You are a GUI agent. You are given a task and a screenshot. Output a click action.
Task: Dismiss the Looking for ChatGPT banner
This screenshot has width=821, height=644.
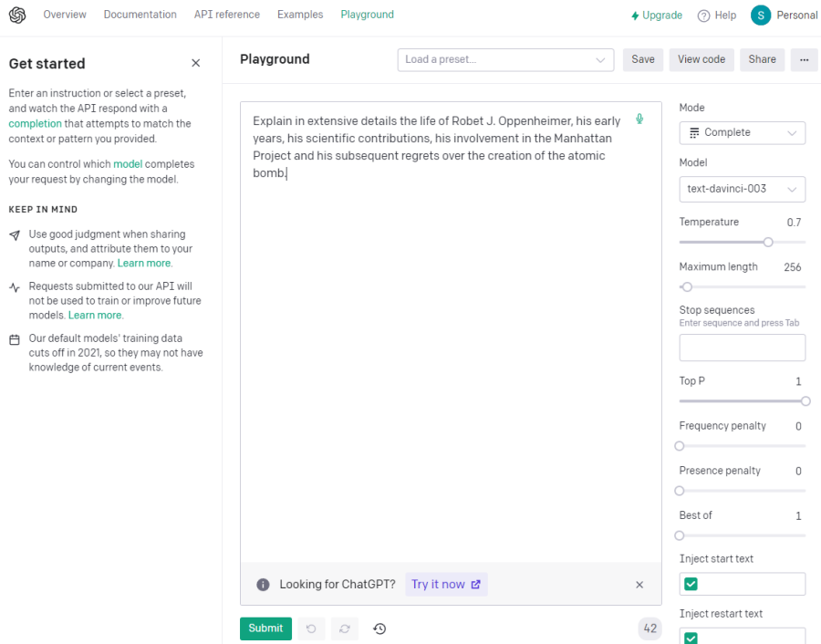639,585
